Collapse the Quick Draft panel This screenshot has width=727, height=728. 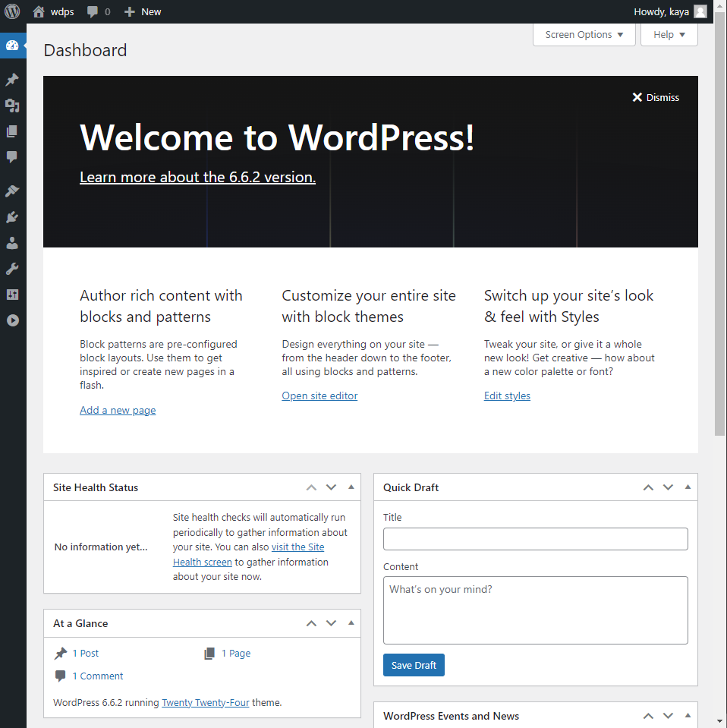[688, 487]
